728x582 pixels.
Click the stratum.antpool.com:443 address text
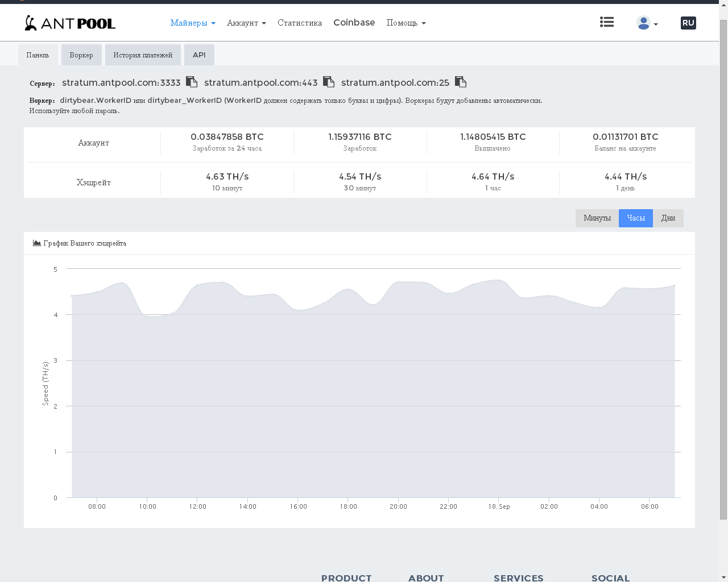(261, 83)
